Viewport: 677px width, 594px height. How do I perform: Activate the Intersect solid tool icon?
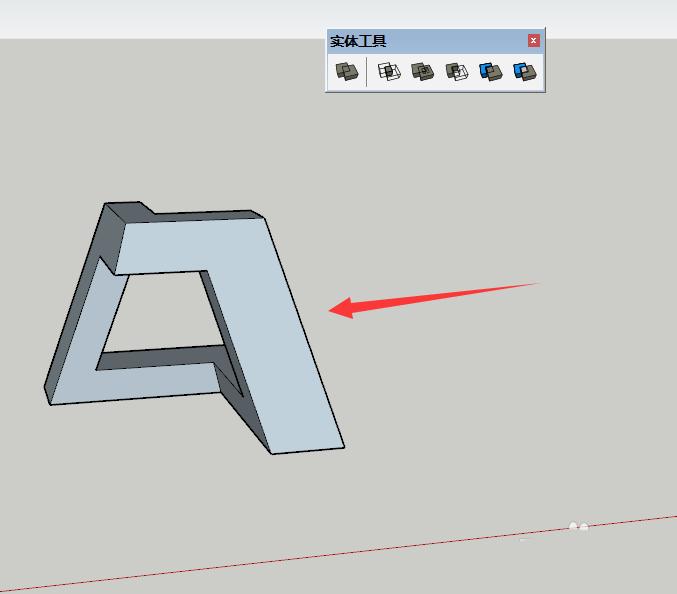click(389, 72)
